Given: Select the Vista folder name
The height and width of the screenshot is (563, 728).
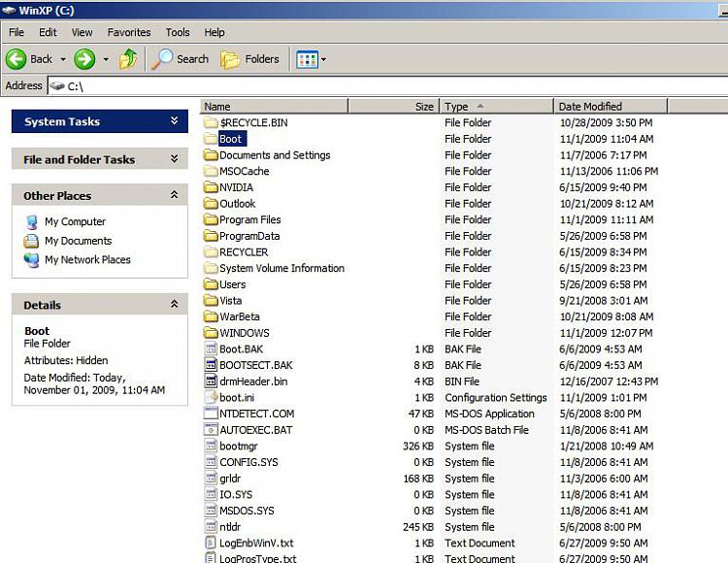Looking at the screenshot, I should coord(231,301).
